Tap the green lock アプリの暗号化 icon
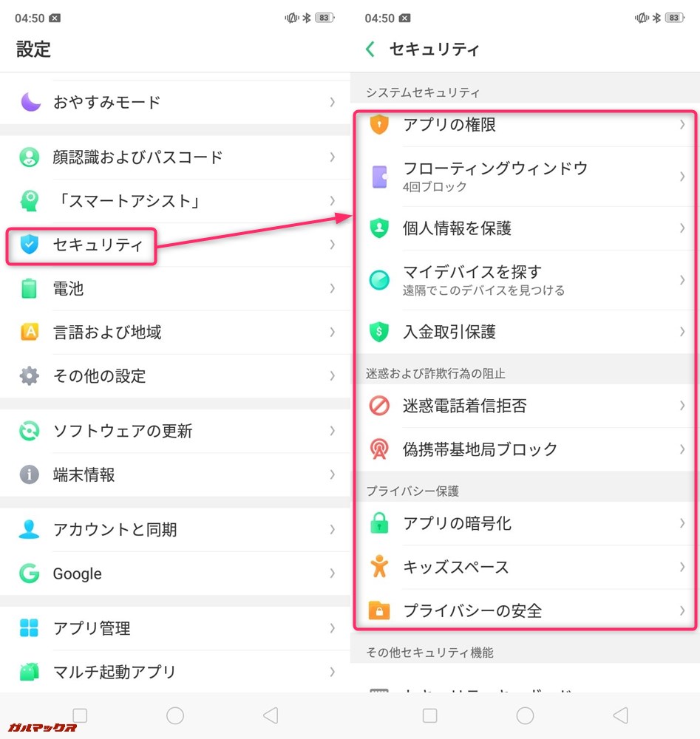Screen dimensions: 700x739 point(379,523)
